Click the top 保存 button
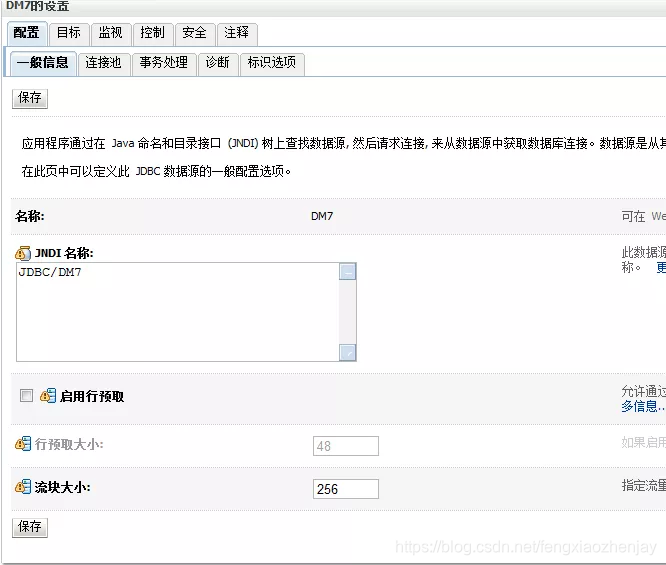Image resolution: width=666 pixels, height=565 pixels. pyautogui.click(x=30, y=99)
